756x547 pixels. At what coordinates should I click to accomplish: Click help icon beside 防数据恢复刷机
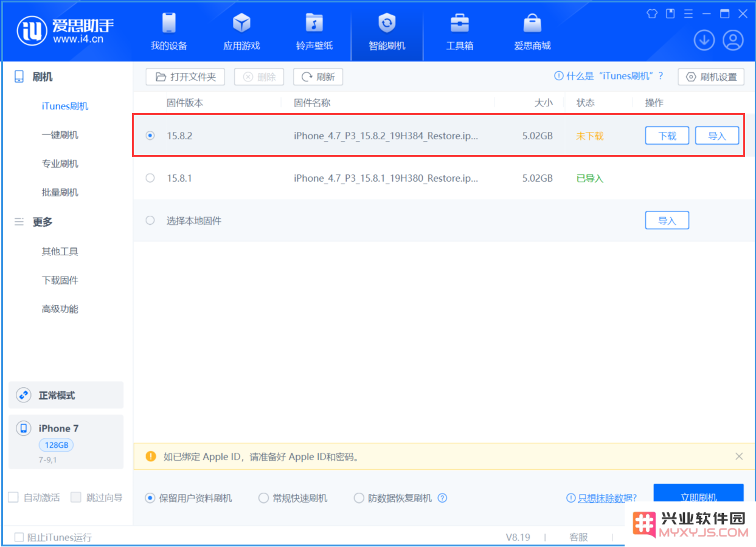[442, 498]
